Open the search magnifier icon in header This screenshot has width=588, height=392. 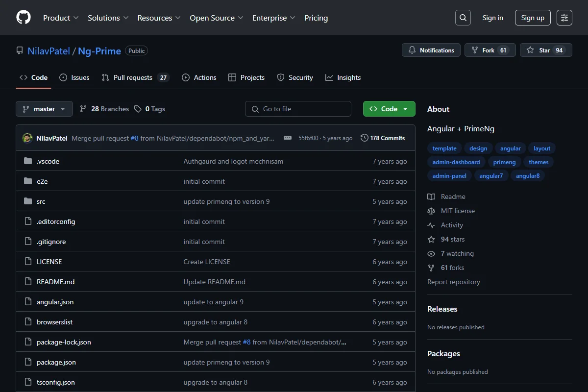click(463, 18)
